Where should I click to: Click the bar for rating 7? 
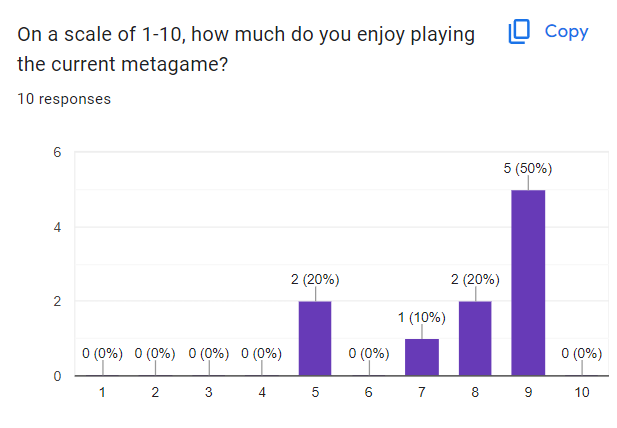pos(422,357)
